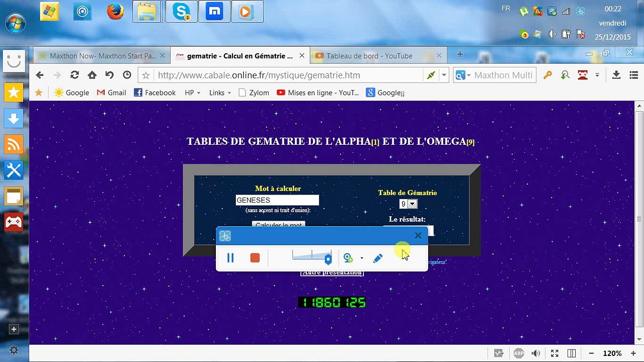Click the resource sniffer magnifier icon
Viewport: 644px width, 362px height.
coord(565,75)
